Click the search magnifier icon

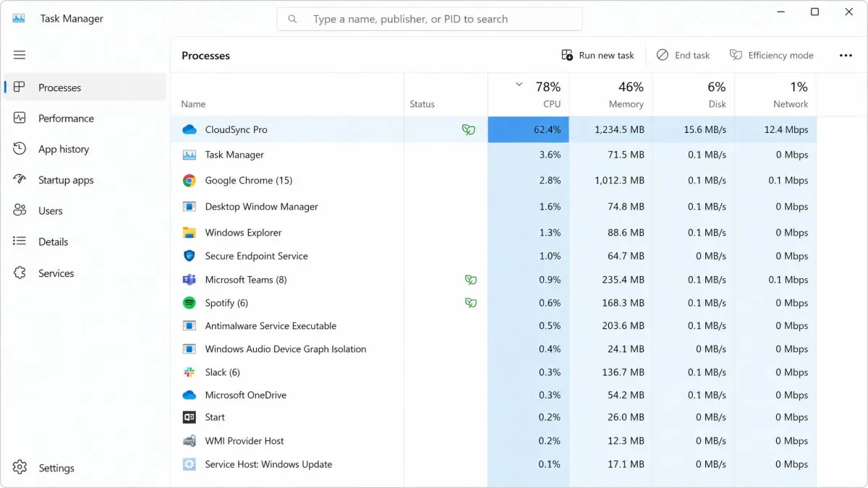click(292, 20)
